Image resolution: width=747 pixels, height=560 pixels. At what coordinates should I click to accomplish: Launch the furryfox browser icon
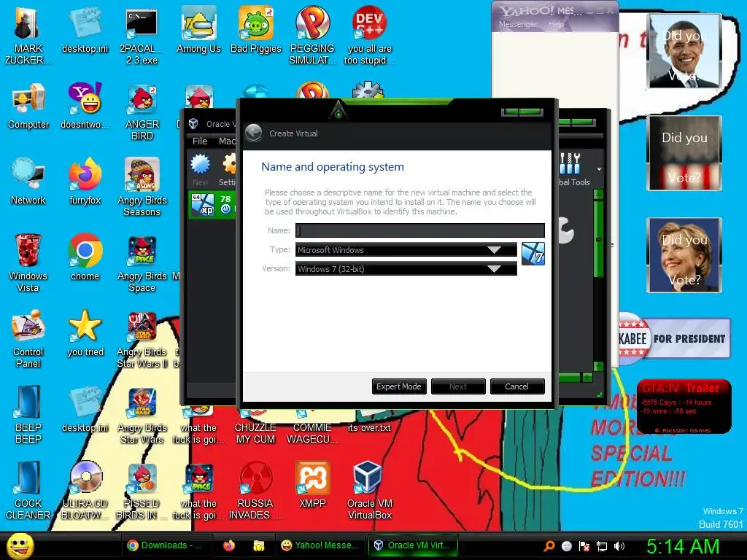(x=85, y=182)
